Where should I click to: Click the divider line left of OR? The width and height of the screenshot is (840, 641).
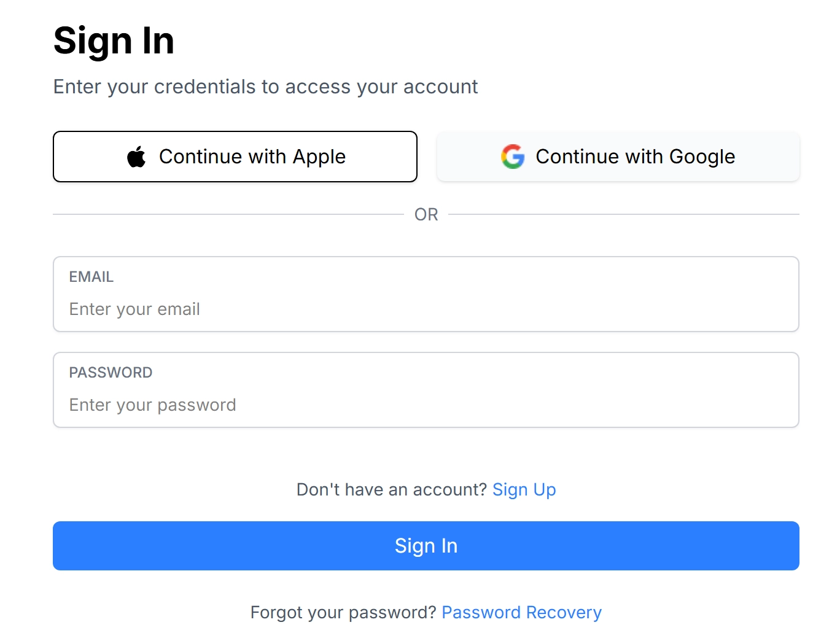pyautogui.click(x=227, y=214)
